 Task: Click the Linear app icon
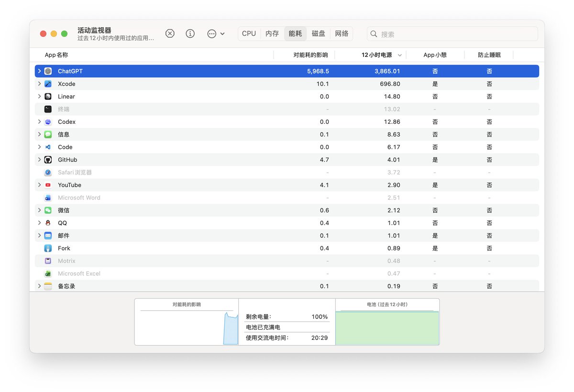click(48, 97)
